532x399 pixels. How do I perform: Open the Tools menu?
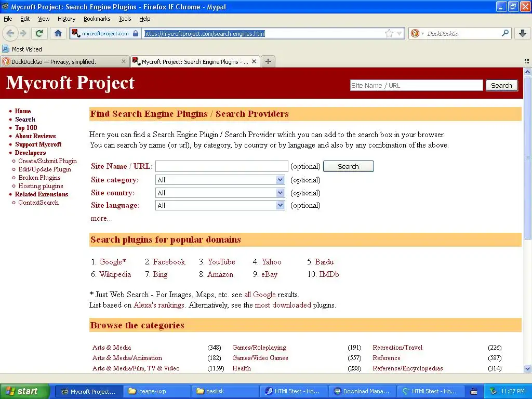pyautogui.click(x=125, y=19)
